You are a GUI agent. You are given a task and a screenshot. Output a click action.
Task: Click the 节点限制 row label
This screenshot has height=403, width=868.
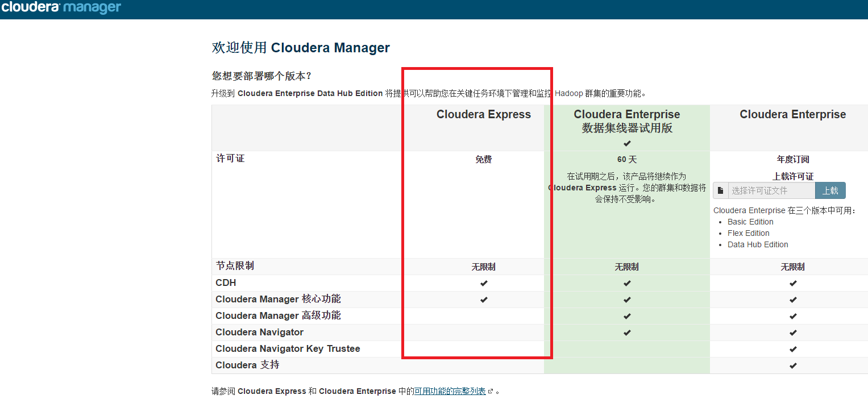click(235, 265)
